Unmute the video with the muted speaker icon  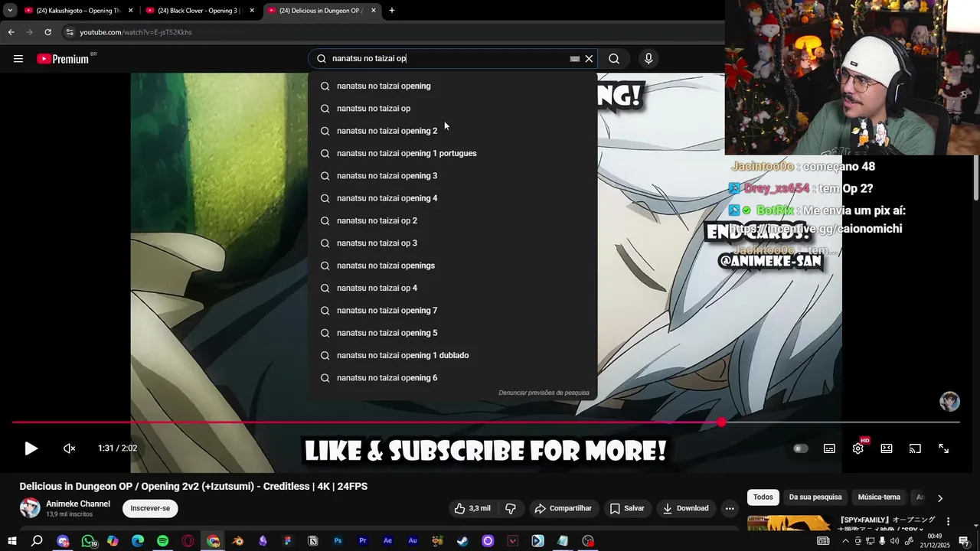tap(70, 448)
